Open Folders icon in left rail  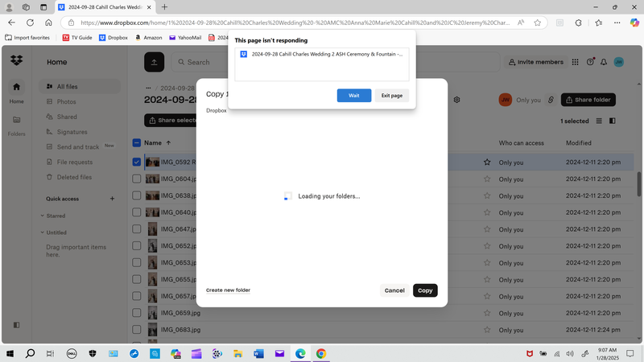(16, 120)
